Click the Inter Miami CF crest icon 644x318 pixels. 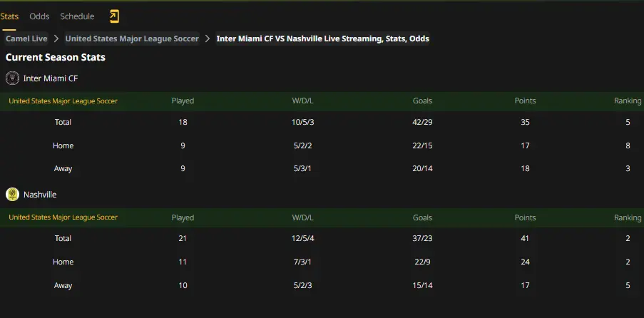point(12,78)
